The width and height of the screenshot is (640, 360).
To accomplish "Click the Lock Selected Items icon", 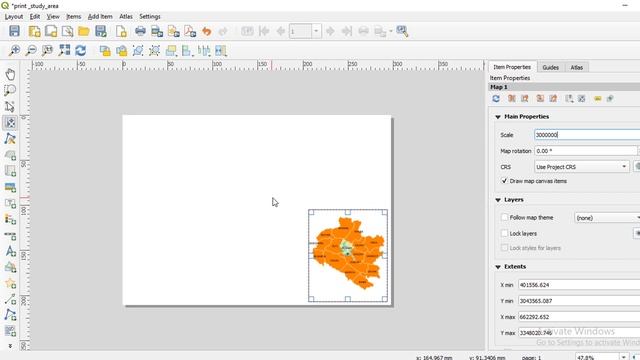I will [x=105, y=51].
